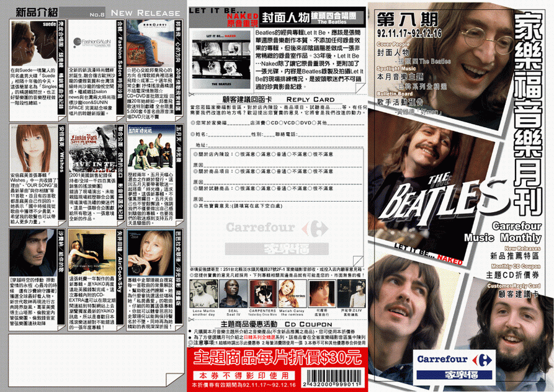Open the YAIKO Air/Cook/Sky album thumbnail
The width and height of the screenshot is (554, 392).
(92, 253)
